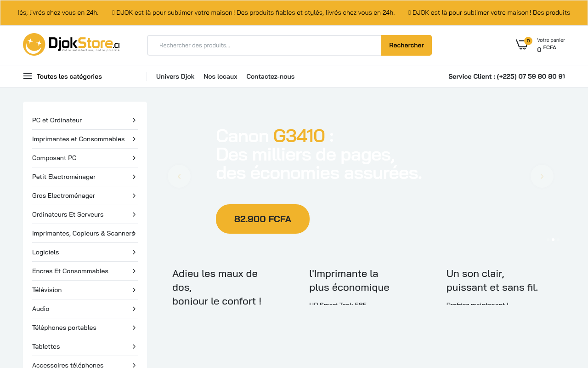
Task: Go to previous carousel slide
Action: [x=179, y=176]
